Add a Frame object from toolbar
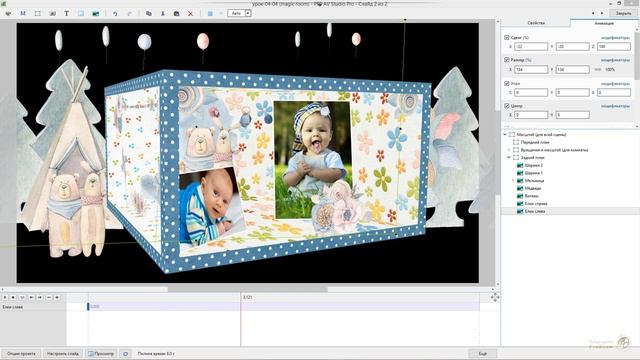This screenshot has height=360, width=640. coord(38,13)
